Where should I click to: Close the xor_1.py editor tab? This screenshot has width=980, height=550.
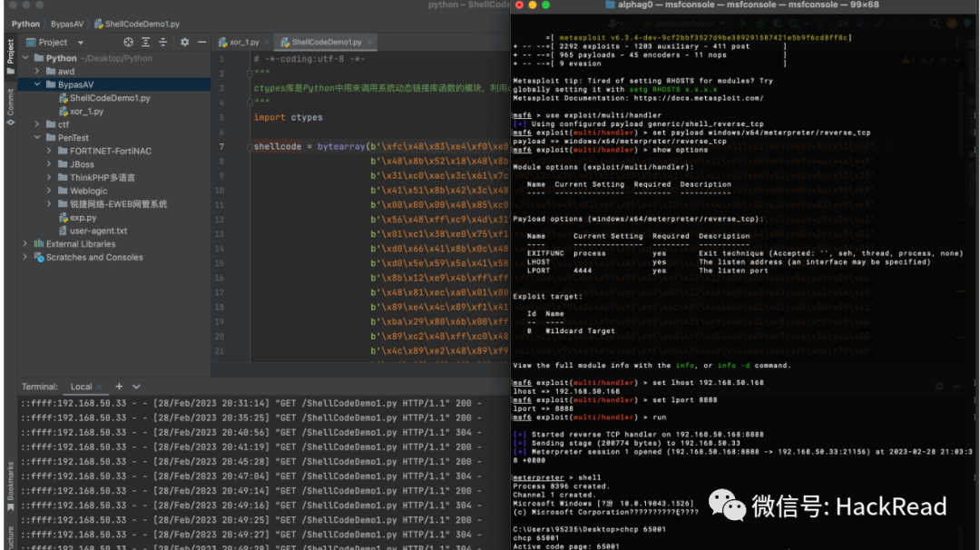(267, 43)
